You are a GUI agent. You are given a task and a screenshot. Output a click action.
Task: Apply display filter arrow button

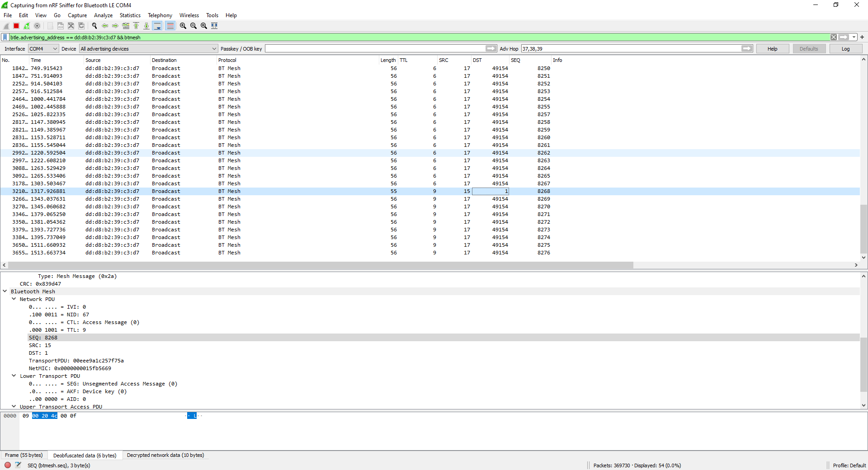(x=844, y=37)
